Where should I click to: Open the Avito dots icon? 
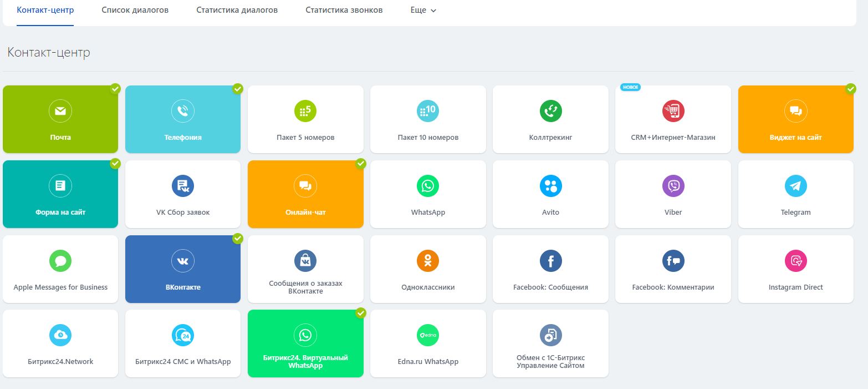[x=550, y=186]
